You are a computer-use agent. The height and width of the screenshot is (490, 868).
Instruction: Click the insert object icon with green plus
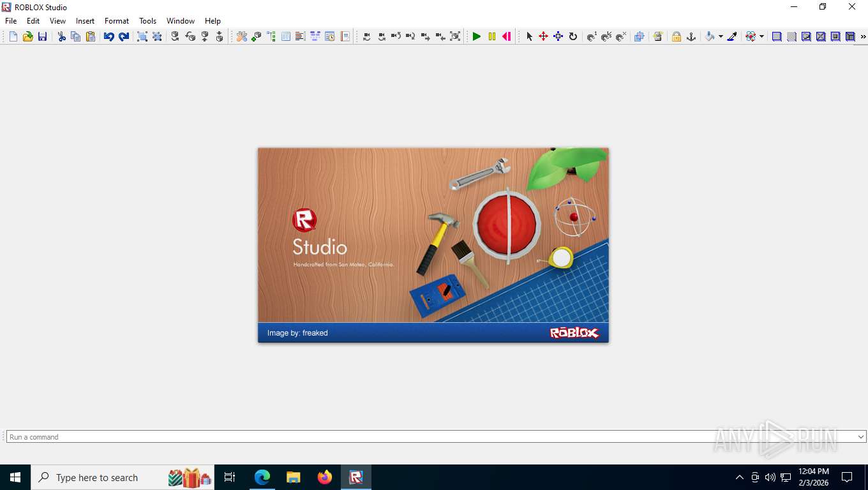pyautogui.click(x=256, y=36)
